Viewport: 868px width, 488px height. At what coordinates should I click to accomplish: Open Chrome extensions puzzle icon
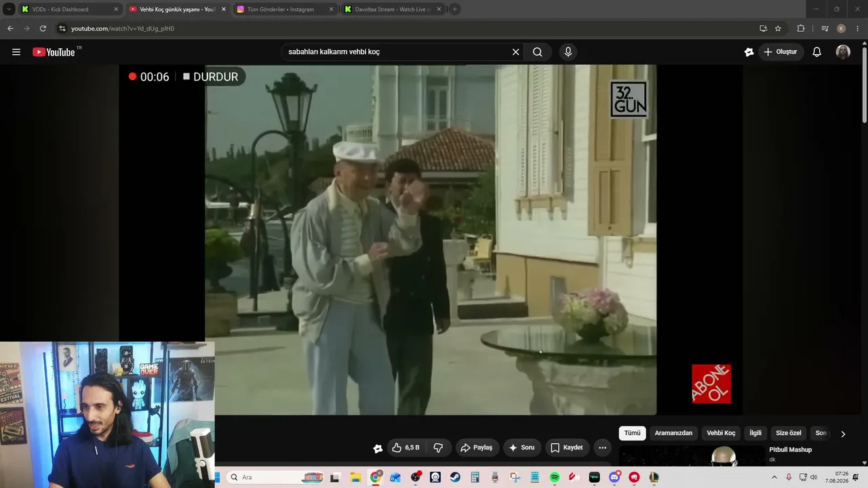(801, 28)
